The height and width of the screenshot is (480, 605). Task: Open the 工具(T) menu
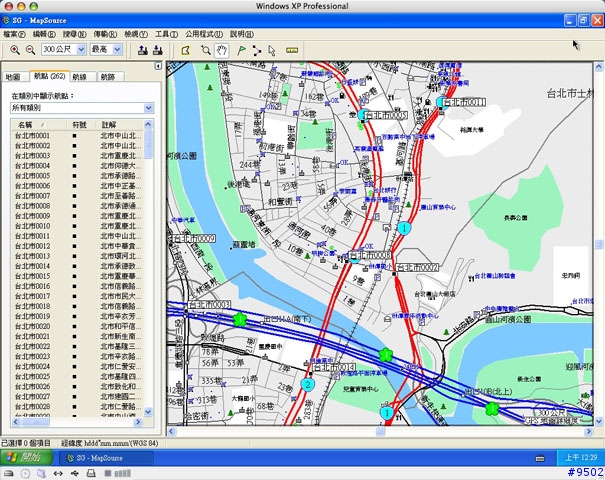point(166,34)
